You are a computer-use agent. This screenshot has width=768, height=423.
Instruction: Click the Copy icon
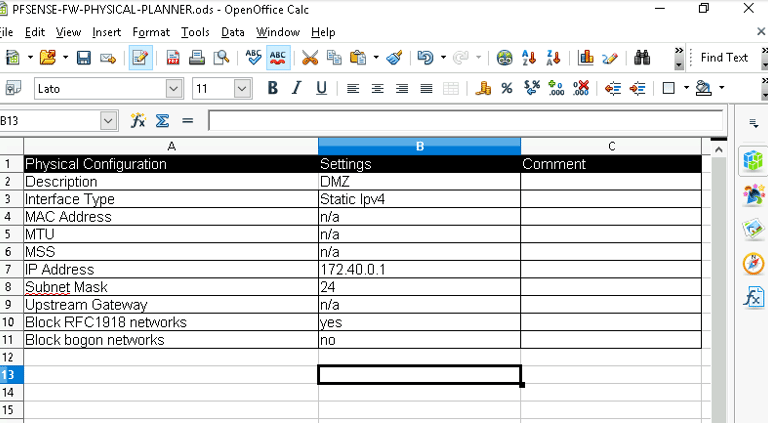point(334,58)
